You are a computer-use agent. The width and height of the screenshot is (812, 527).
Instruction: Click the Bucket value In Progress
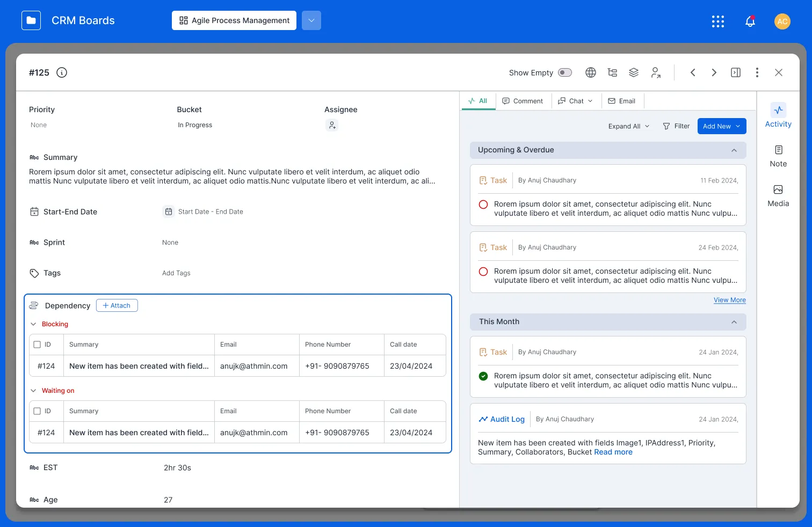(195, 125)
